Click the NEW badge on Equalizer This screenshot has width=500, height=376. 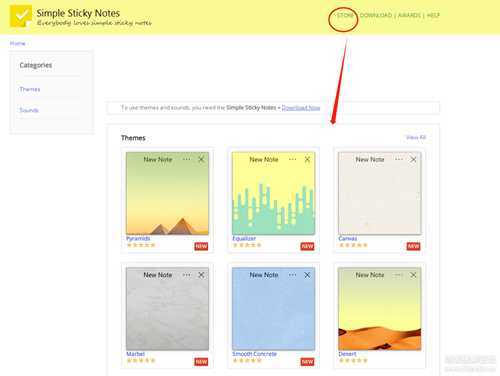(307, 246)
